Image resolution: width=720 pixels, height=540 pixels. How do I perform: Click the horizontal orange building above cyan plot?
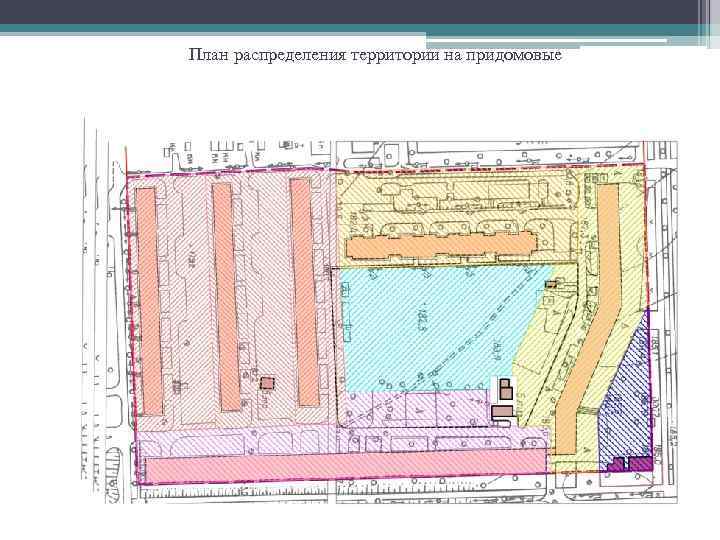441,247
